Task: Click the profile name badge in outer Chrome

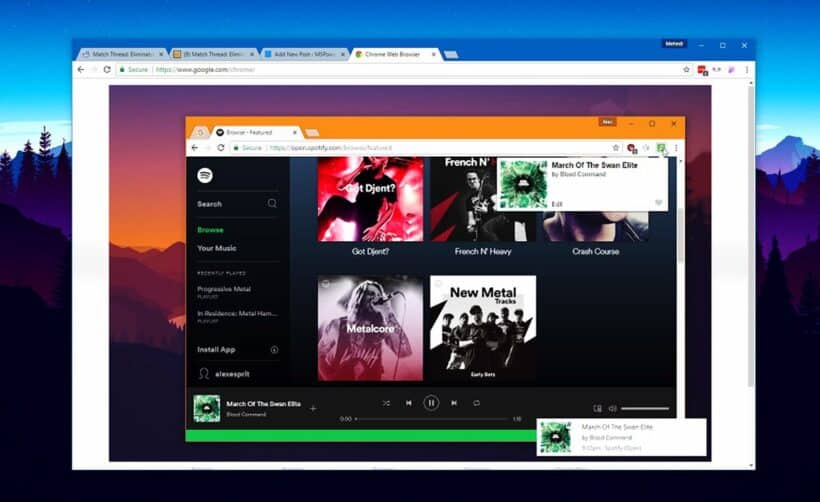Action: 674,44
